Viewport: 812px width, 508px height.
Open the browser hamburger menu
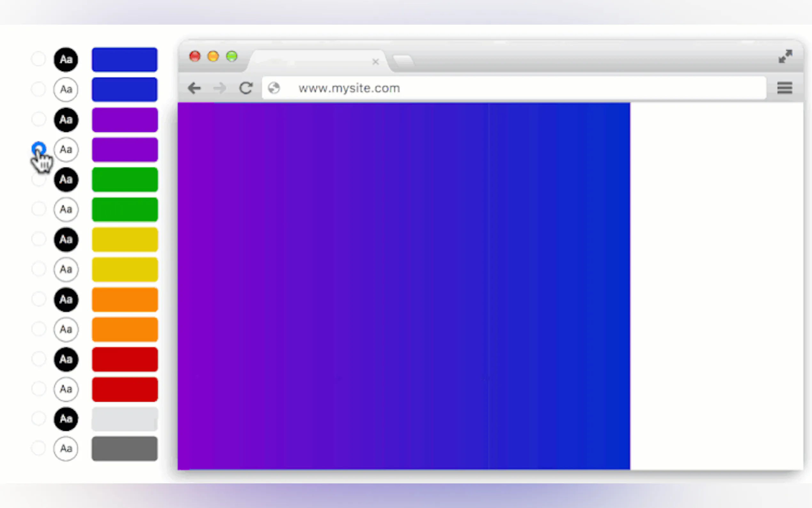click(785, 88)
